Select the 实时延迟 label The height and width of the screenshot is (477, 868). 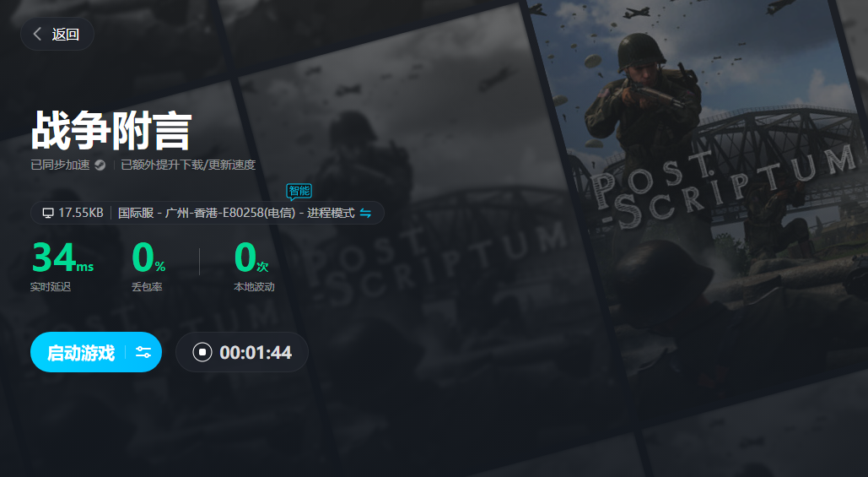[x=51, y=287]
